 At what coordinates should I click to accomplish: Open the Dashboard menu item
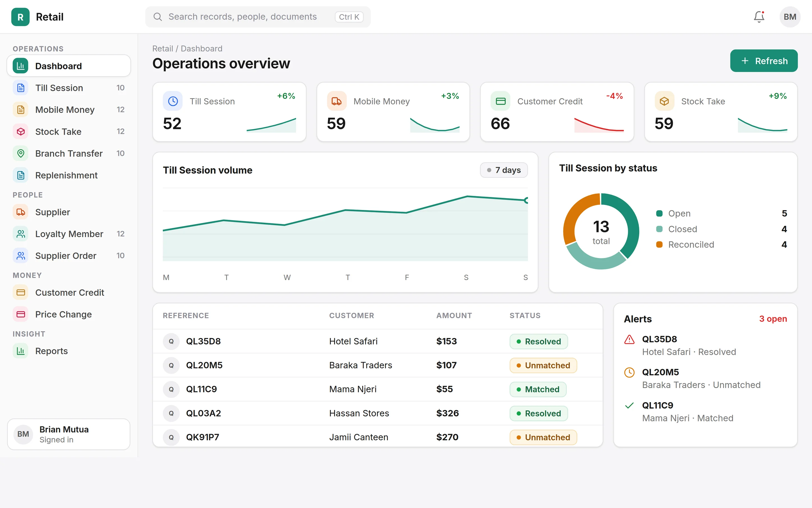pyautogui.click(x=69, y=66)
